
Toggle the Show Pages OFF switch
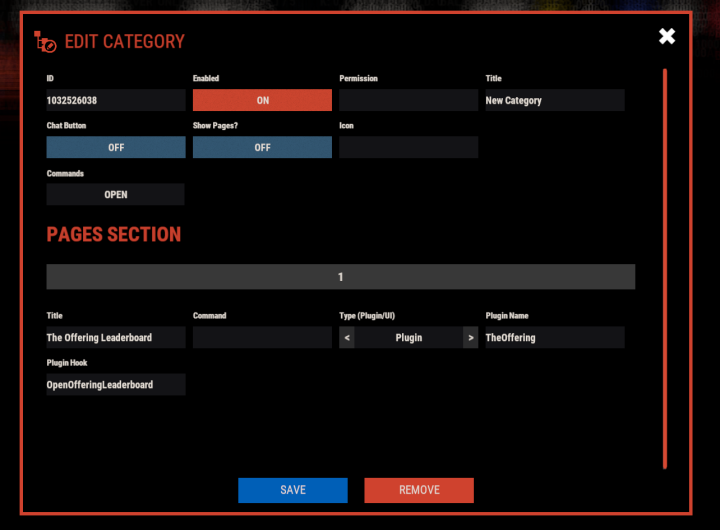coord(262,147)
